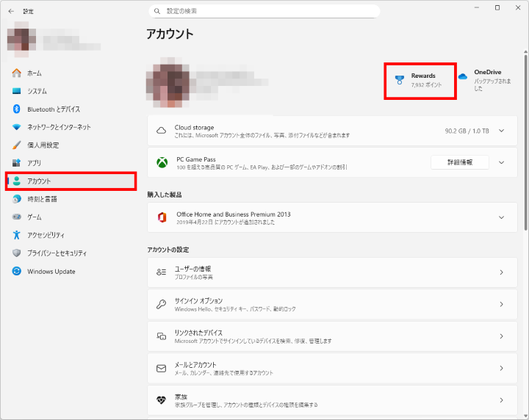The width and height of the screenshot is (529, 420).
Task: Select 個人用設定 in the sidebar
Action: click(x=71, y=145)
